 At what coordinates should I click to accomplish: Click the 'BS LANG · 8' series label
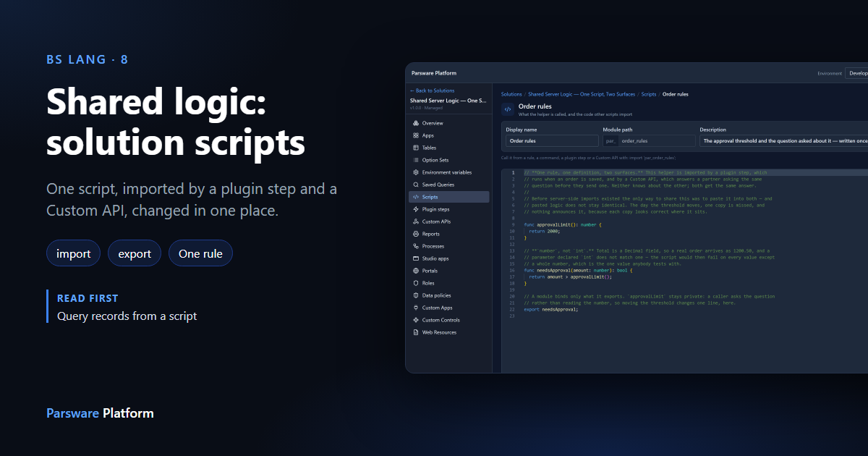[88, 59]
